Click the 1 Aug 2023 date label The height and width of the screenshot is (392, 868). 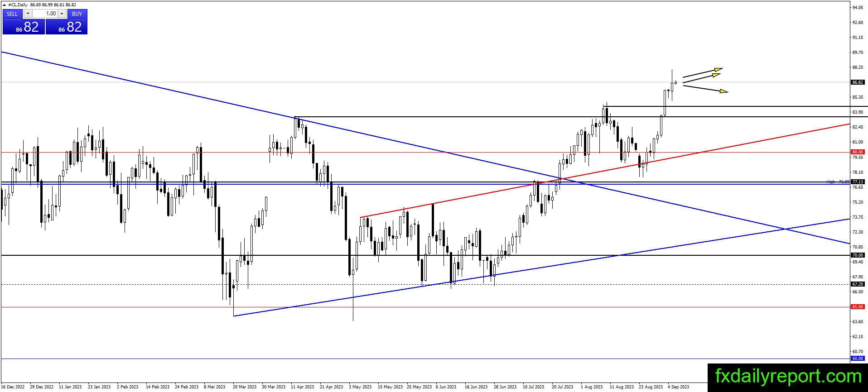tap(592, 387)
